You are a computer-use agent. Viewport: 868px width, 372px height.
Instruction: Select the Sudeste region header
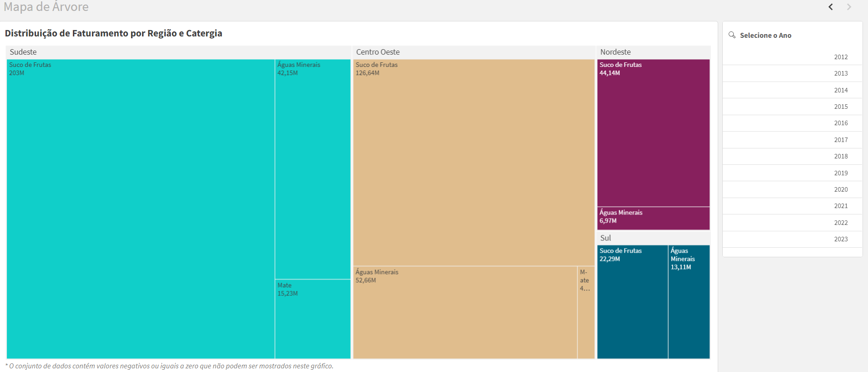(179, 52)
